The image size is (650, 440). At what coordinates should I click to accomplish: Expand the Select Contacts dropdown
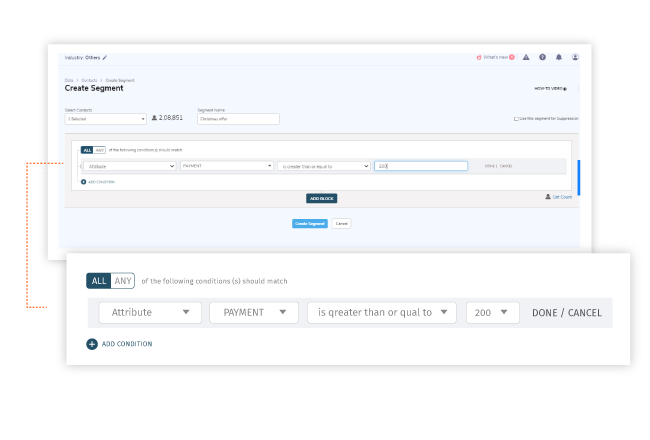(x=106, y=119)
